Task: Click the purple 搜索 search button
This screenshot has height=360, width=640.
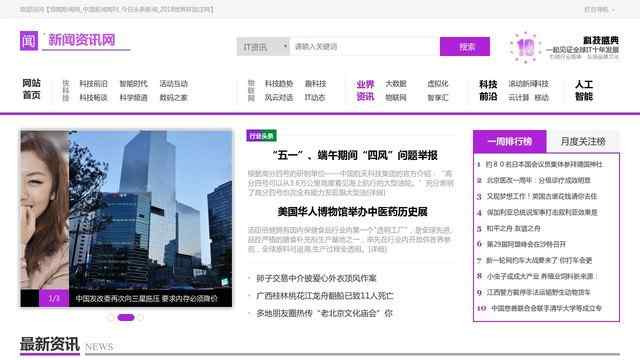Action: (465, 47)
